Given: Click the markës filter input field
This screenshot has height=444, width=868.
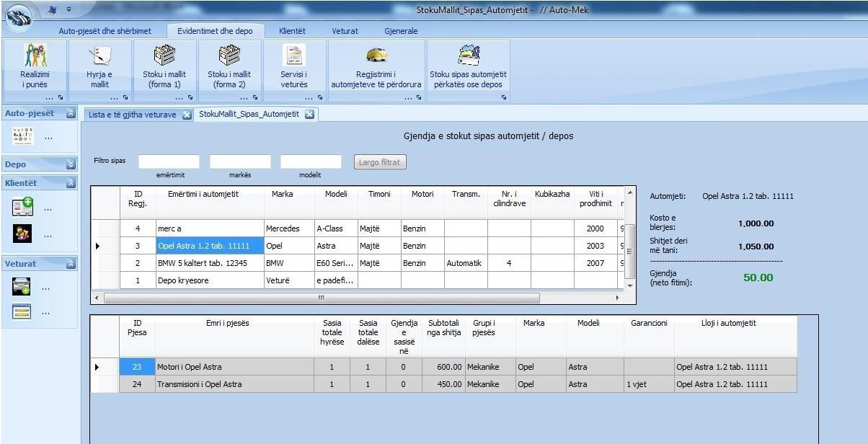Looking at the screenshot, I should [x=240, y=161].
